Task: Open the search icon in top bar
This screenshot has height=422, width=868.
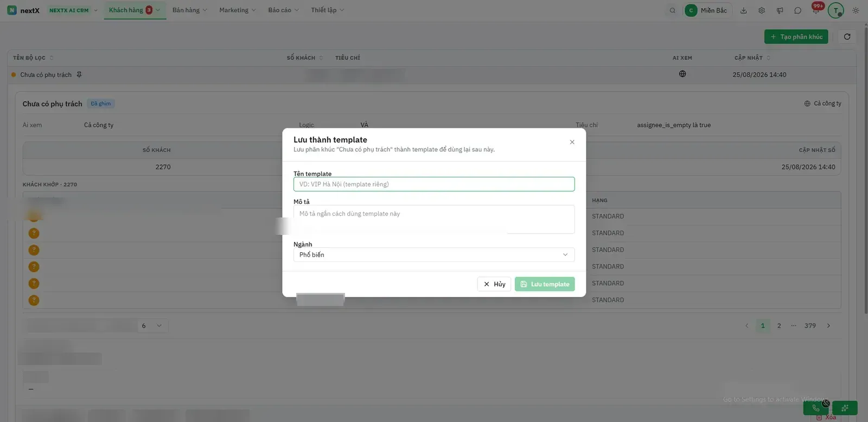Action: coord(673,10)
